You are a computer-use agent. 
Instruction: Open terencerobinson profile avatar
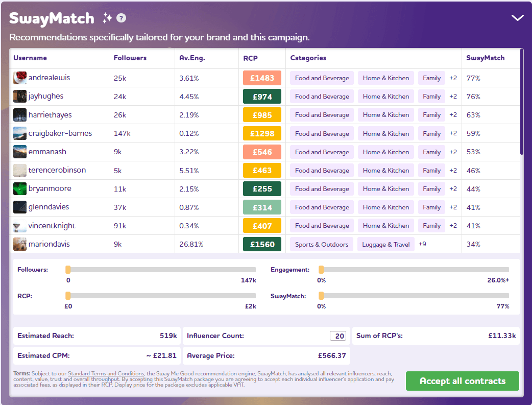20,170
